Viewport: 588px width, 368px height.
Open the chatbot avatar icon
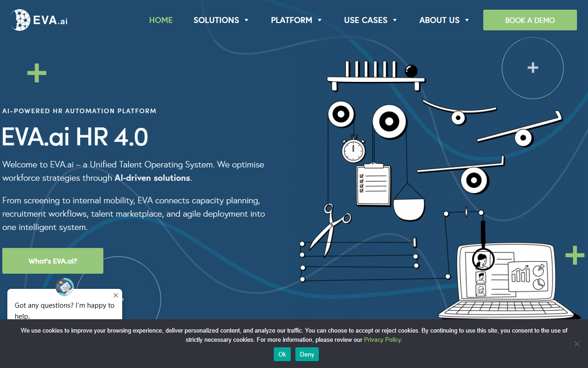[x=65, y=287]
